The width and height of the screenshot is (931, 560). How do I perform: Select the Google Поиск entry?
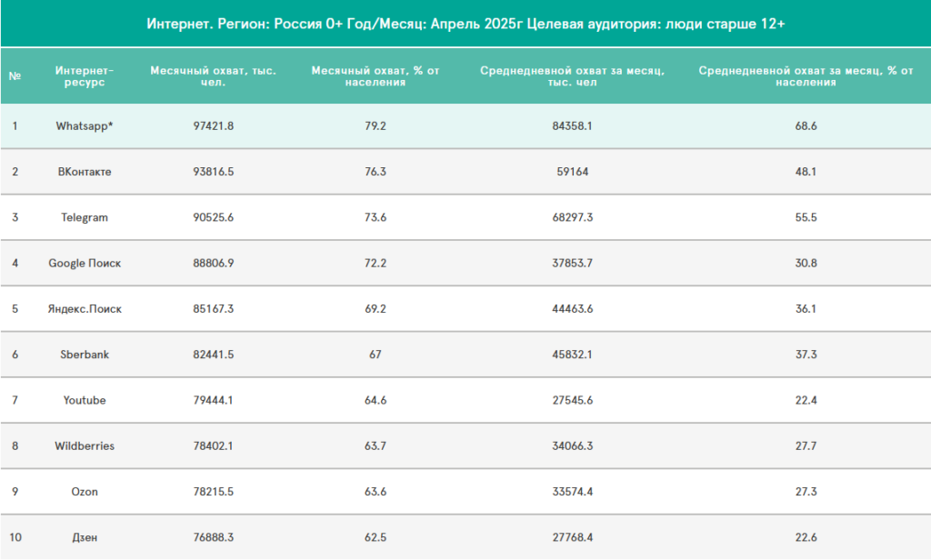coord(85,263)
